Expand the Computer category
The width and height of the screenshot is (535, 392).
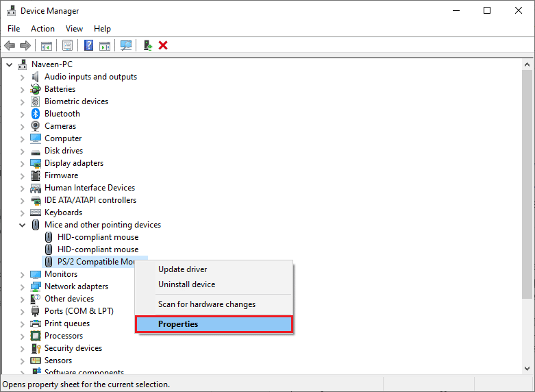(x=23, y=139)
